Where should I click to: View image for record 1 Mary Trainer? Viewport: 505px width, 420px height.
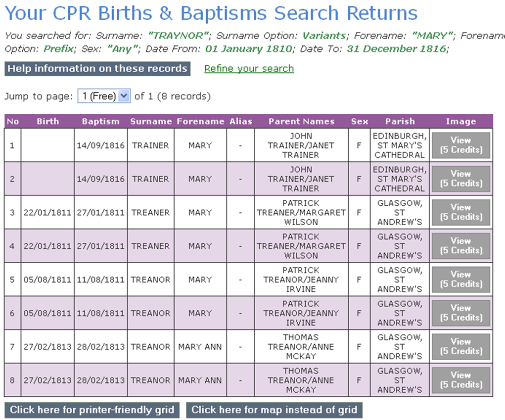[x=461, y=145]
